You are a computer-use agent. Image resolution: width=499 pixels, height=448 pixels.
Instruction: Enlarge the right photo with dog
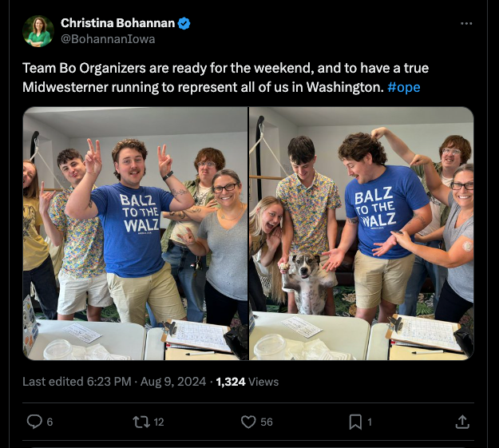362,233
